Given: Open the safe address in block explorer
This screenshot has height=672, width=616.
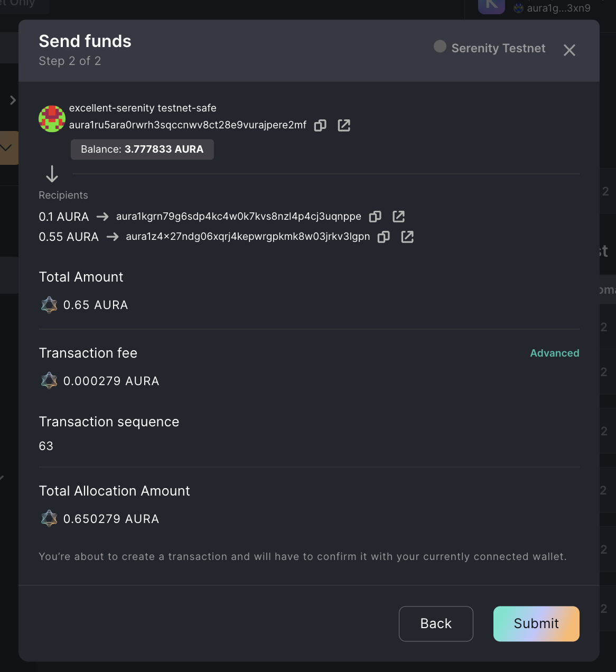Looking at the screenshot, I should [x=344, y=125].
